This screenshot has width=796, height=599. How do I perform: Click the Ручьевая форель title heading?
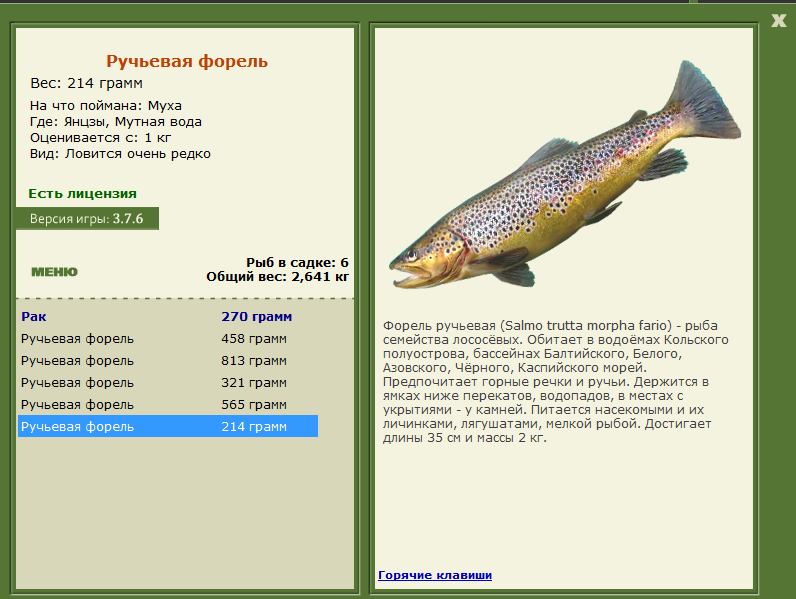tap(187, 61)
